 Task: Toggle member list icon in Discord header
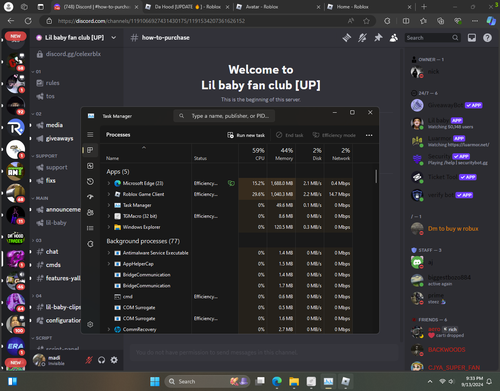pos(394,38)
